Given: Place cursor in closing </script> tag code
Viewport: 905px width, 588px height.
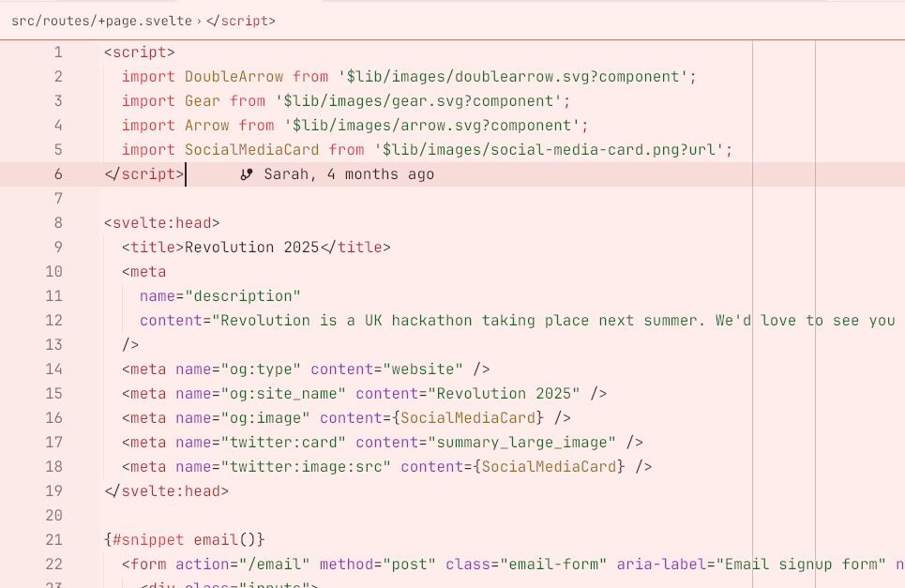Looking at the screenshot, I should click(x=143, y=174).
